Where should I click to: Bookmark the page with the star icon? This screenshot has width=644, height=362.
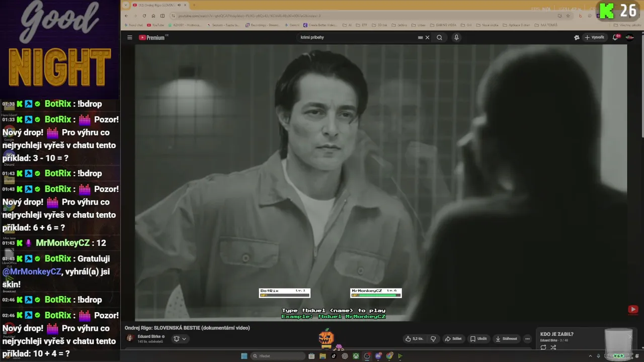pyautogui.click(x=569, y=16)
